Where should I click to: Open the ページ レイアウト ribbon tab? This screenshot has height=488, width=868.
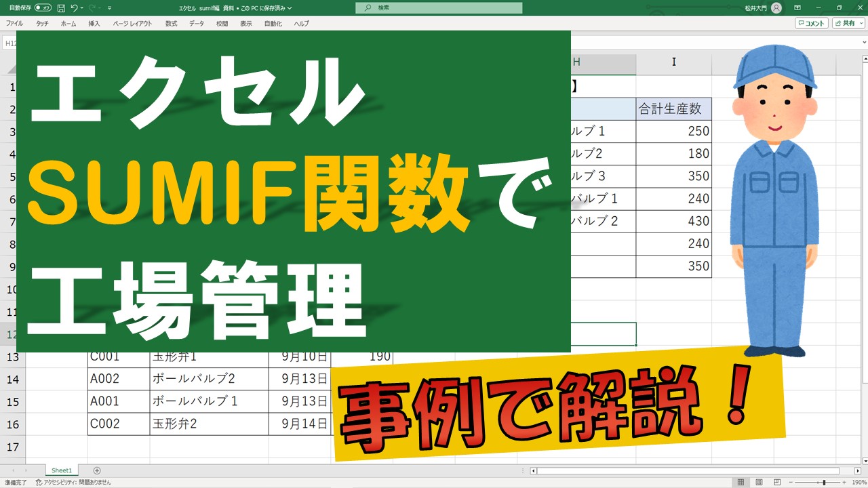(x=133, y=23)
